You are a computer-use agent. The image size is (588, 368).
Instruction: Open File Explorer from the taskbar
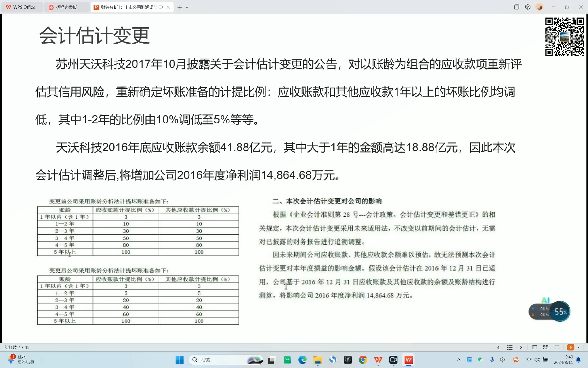coord(317,360)
